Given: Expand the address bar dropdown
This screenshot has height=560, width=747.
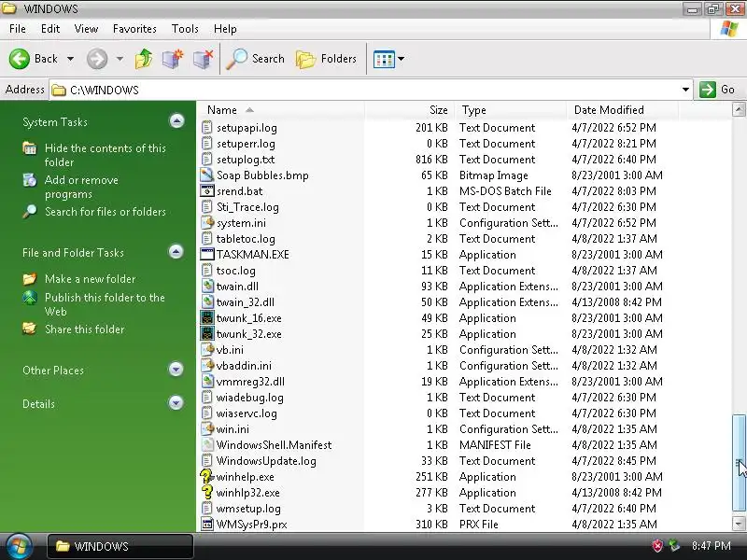Looking at the screenshot, I should pos(685,90).
